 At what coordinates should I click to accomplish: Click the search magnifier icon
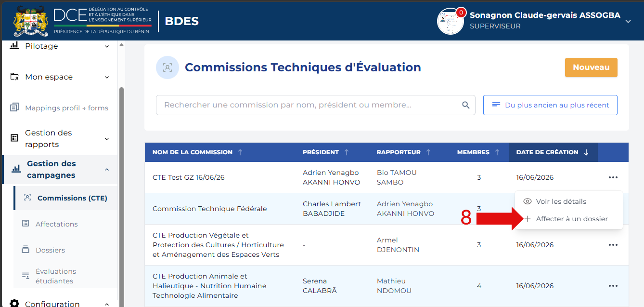tap(465, 105)
